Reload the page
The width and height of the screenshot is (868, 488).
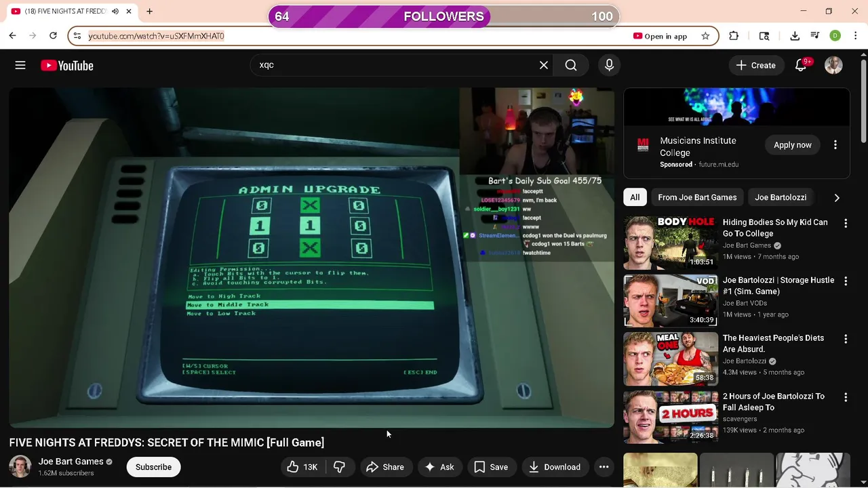[53, 35]
